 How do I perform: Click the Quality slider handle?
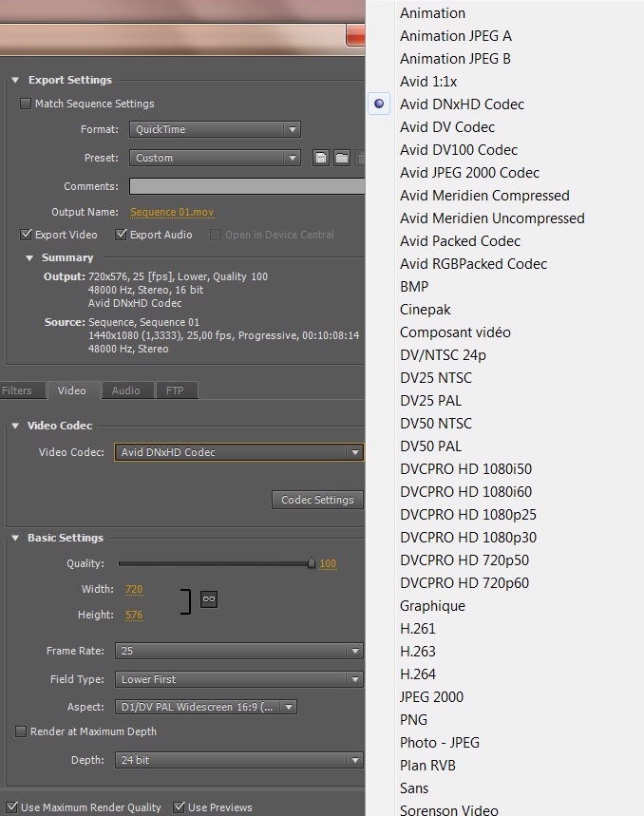[x=311, y=563]
